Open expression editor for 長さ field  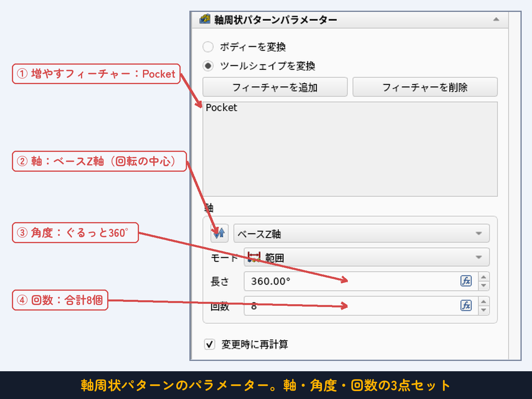(x=466, y=281)
